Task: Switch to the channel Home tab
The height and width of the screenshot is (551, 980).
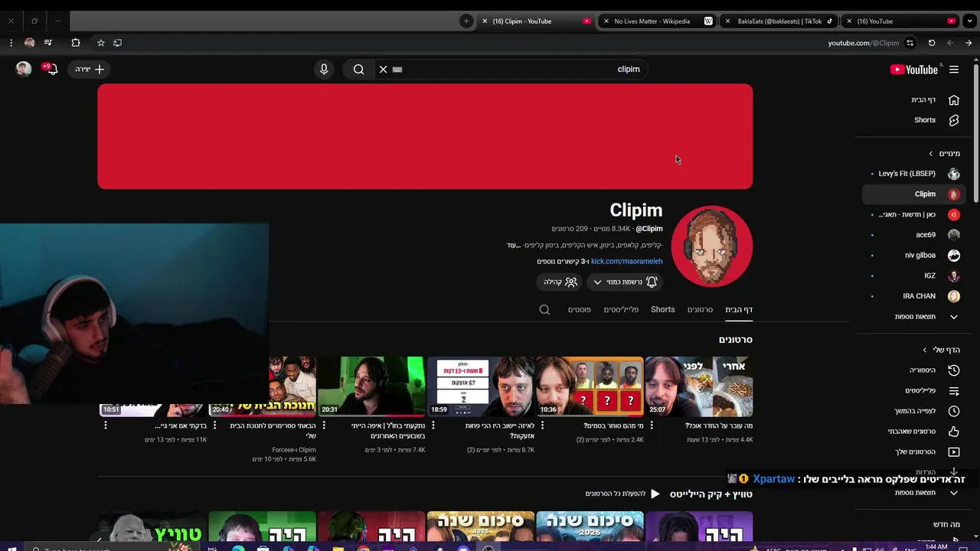Action: pyautogui.click(x=739, y=310)
